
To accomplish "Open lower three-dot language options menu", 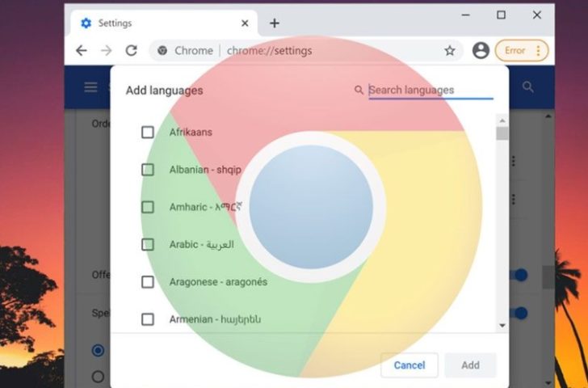I will pyautogui.click(x=514, y=199).
